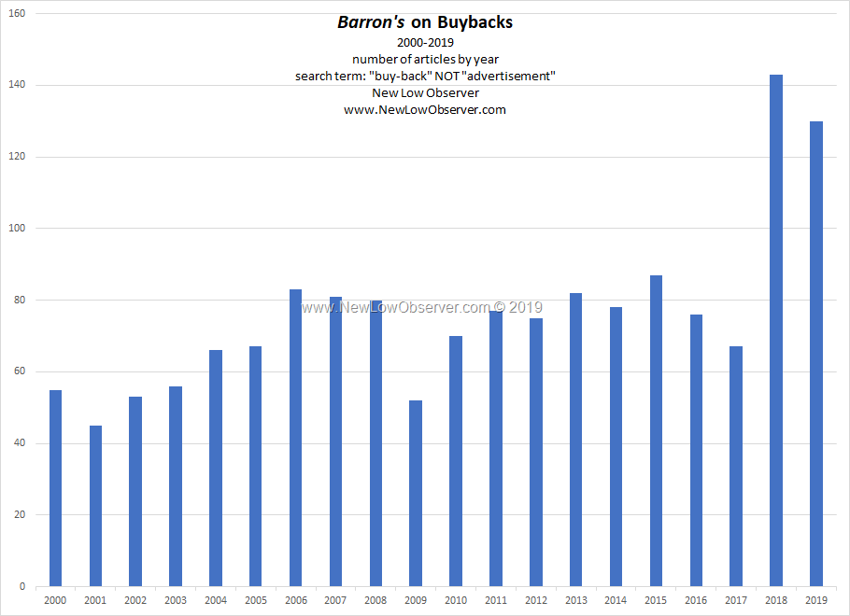The image size is (850, 616).
Task: Click the 2006 bar in the chart
Action: pyautogui.click(x=295, y=438)
